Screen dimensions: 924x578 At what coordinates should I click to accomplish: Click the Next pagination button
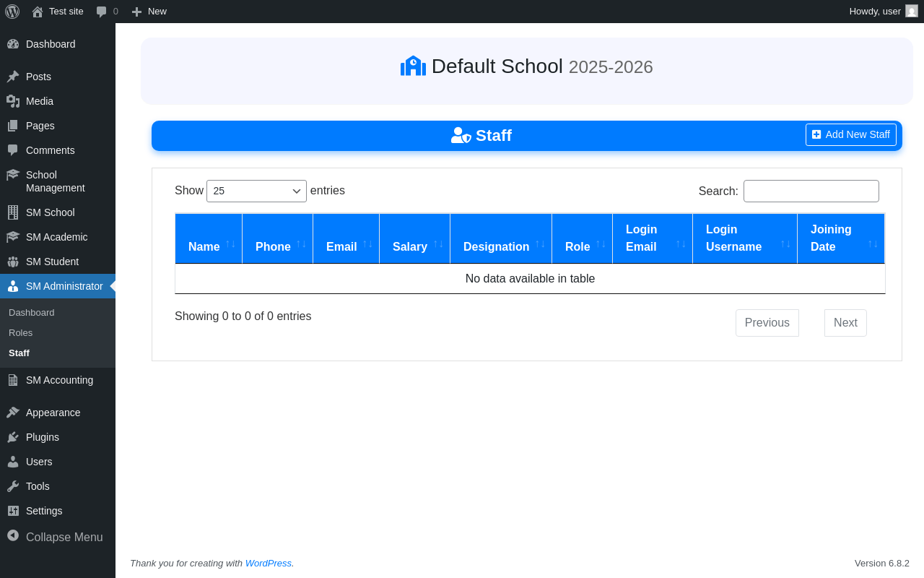coord(845,323)
